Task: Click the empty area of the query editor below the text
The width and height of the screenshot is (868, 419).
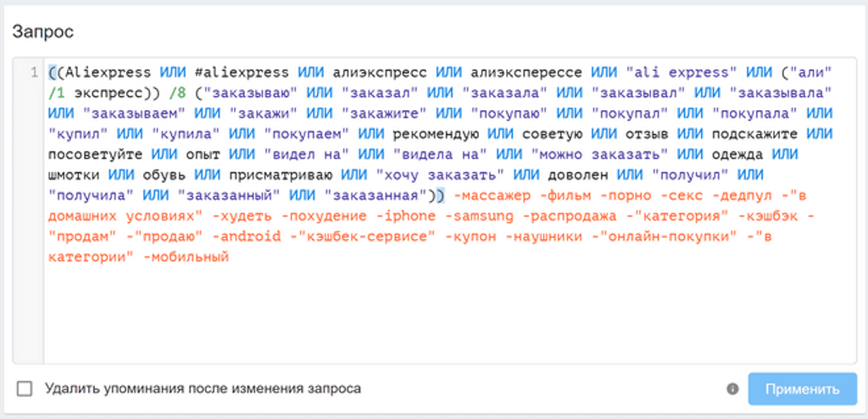Action: coord(449,313)
